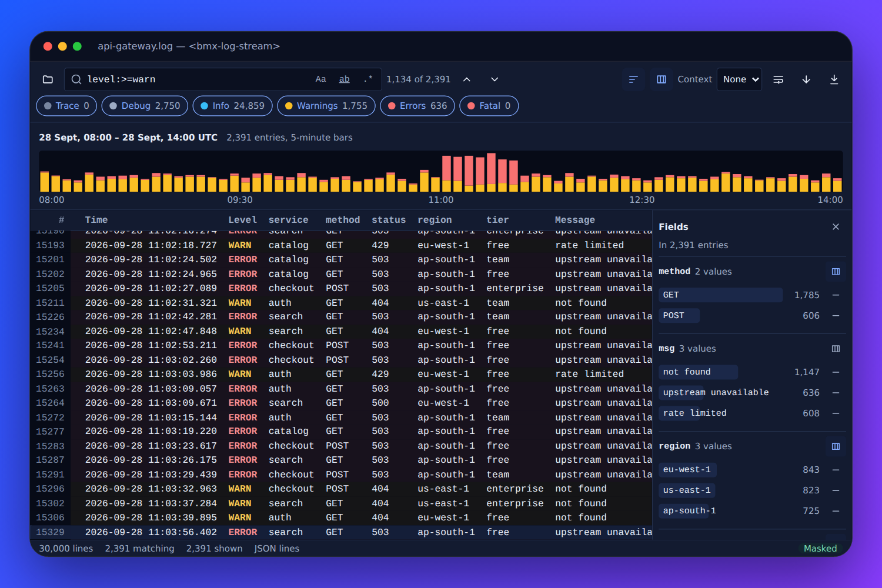Toggle the Debug 2,750 level chip
This screenshot has height=588, width=882.
pos(145,106)
